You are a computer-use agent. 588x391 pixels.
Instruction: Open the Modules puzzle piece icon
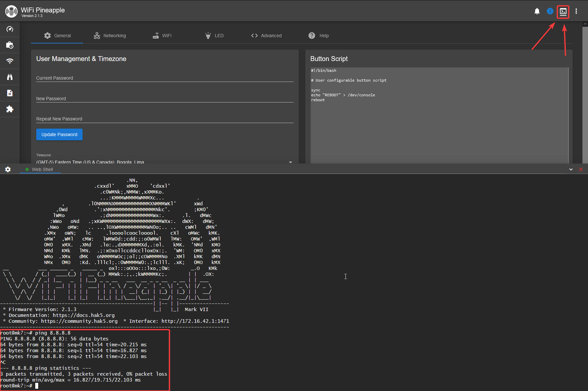[10, 109]
